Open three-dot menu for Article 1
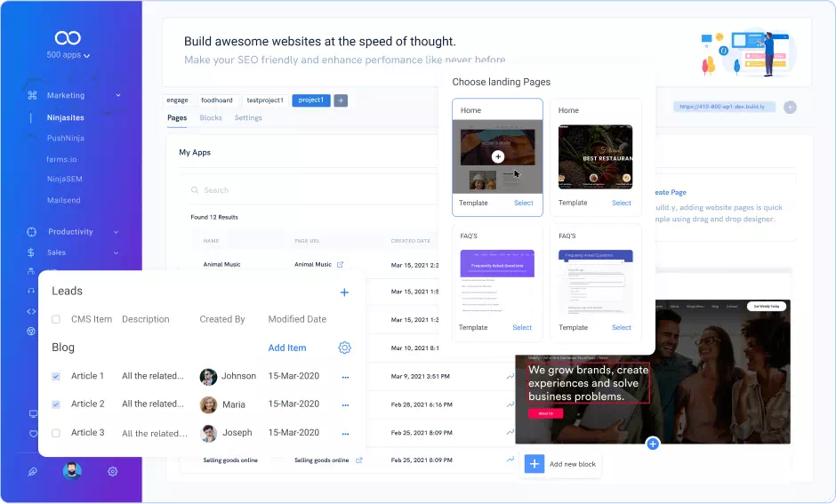This screenshot has width=836, height=504. (x=345, y=377)
